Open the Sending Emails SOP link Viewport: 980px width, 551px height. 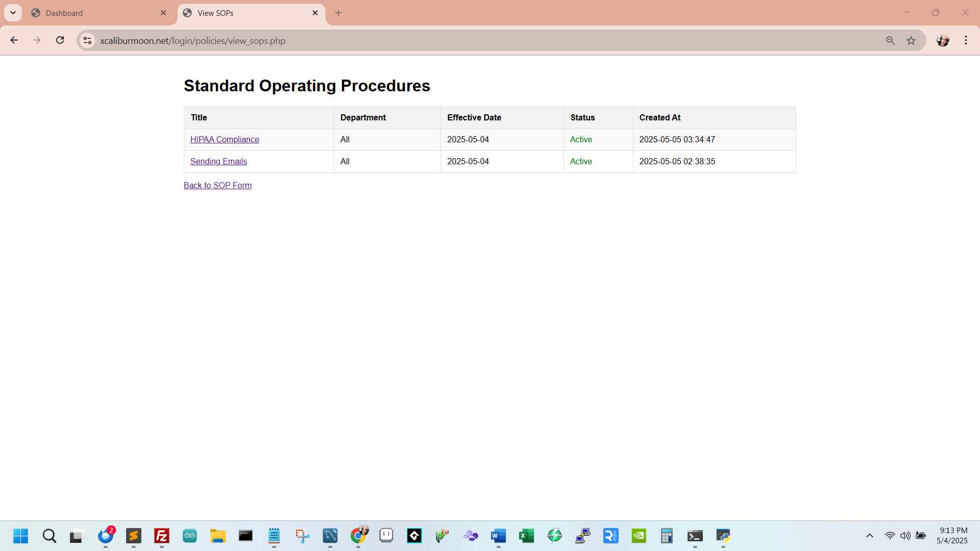point(218,161)
